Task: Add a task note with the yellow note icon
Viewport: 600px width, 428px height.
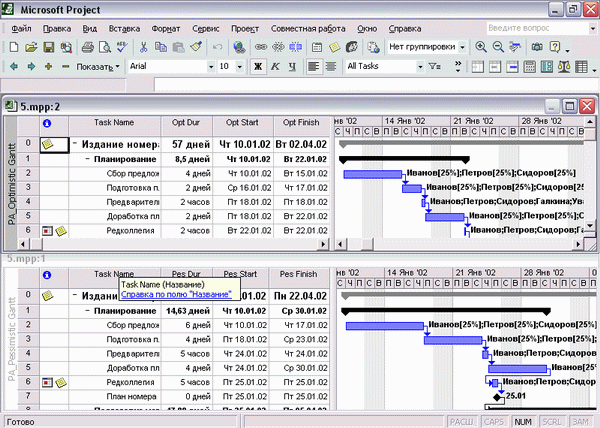Action: point(334,47)
